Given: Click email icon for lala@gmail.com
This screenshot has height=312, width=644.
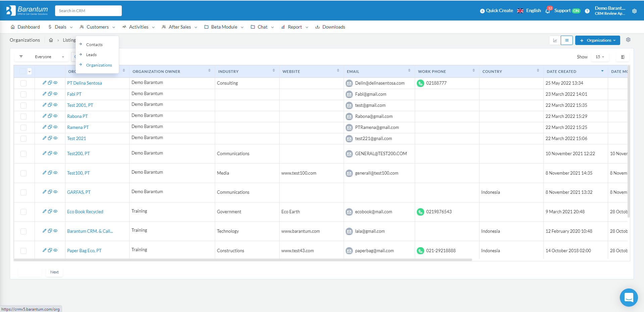Looking at the screenshot, I should (349, 231).
